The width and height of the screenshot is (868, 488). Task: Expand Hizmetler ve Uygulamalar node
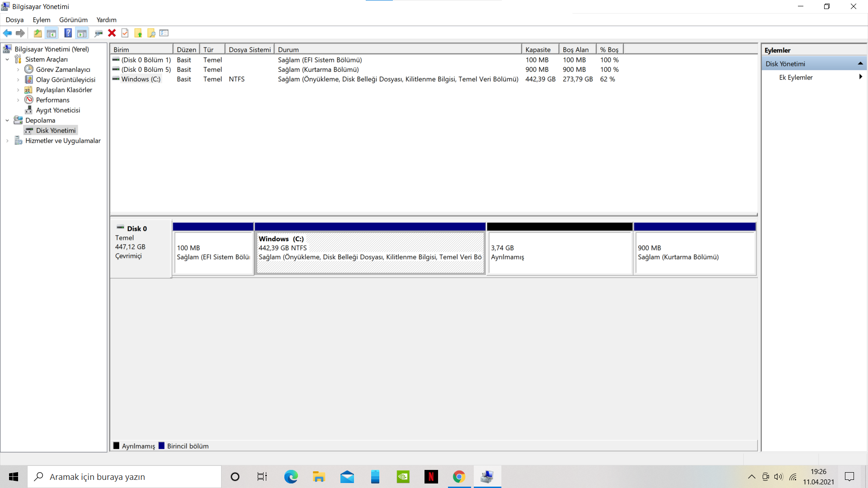tap(7, 141)
